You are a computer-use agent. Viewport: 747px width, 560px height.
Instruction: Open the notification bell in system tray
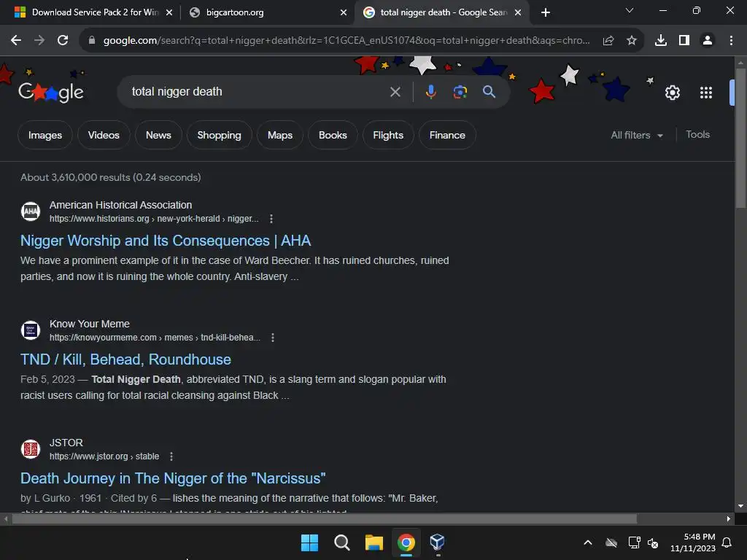(727, 542)
